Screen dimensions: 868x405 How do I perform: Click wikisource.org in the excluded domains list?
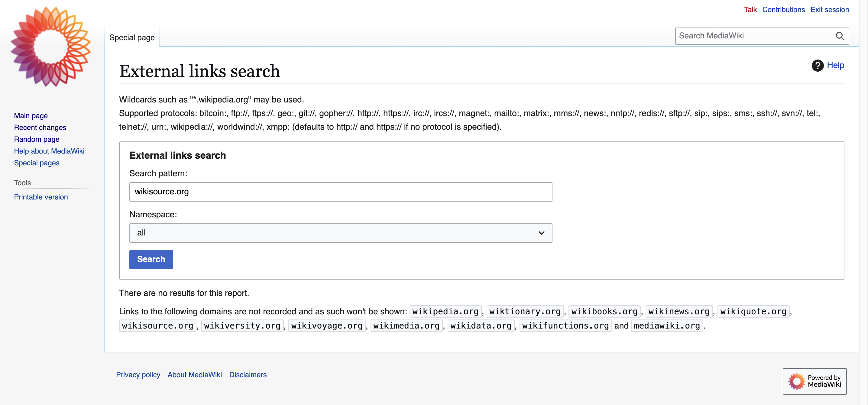tap(157, 326)
